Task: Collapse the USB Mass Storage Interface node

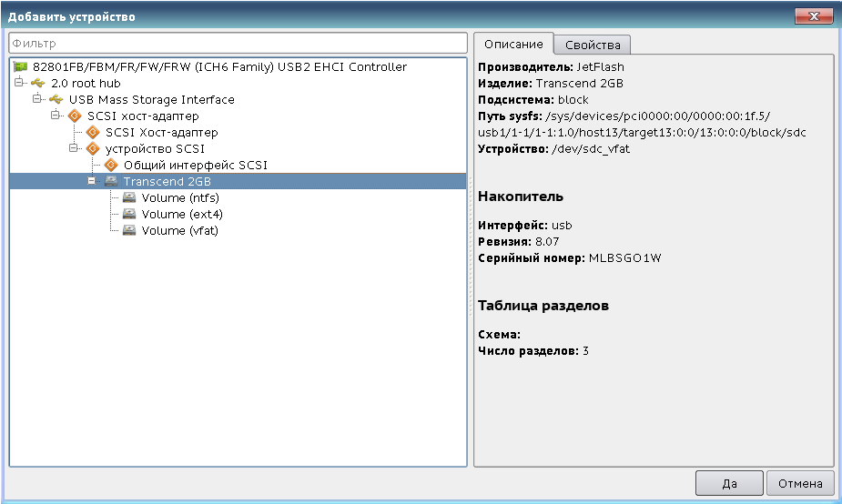Action: 37,99
